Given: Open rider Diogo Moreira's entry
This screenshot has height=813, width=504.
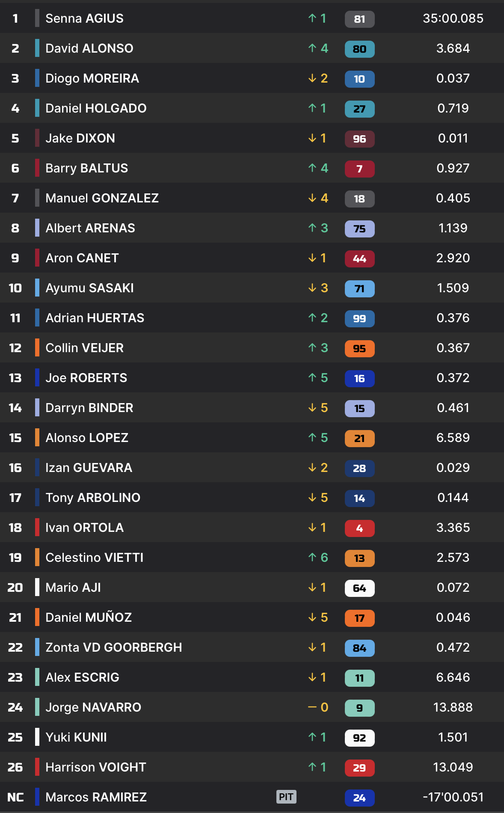Looking at the screenshot, I should [92, 78].
